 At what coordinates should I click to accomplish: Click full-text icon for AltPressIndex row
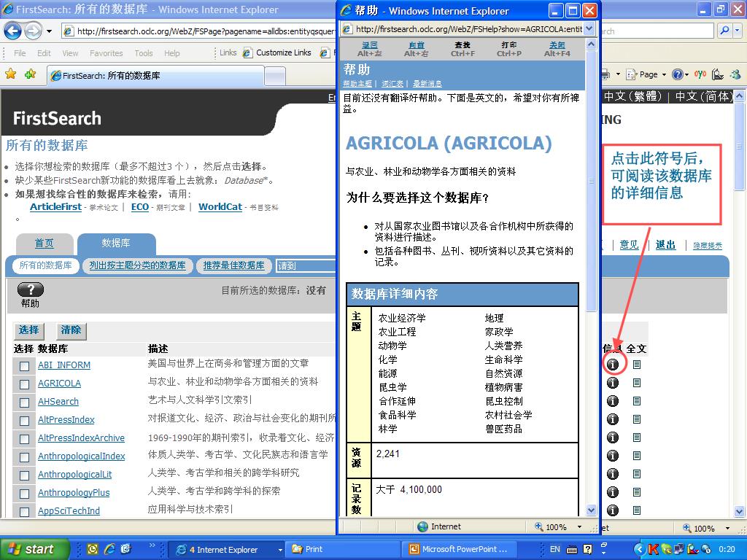point(636,419)
